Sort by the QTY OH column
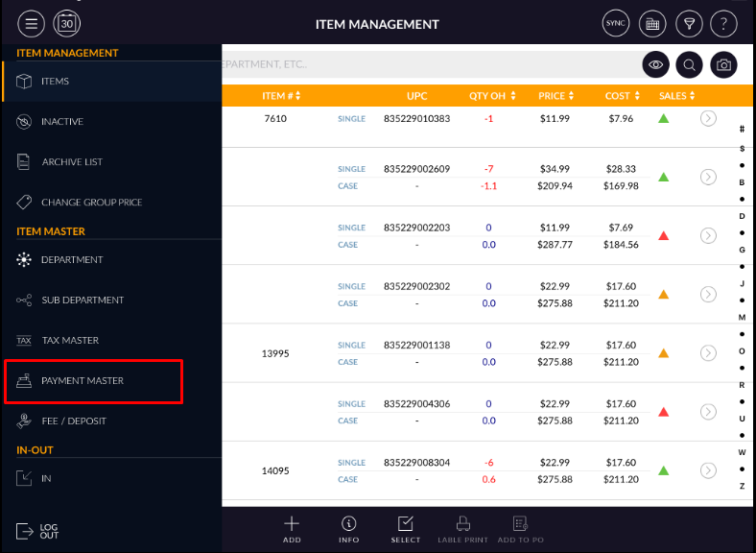 pyautogui.click(x=493, y=96)
